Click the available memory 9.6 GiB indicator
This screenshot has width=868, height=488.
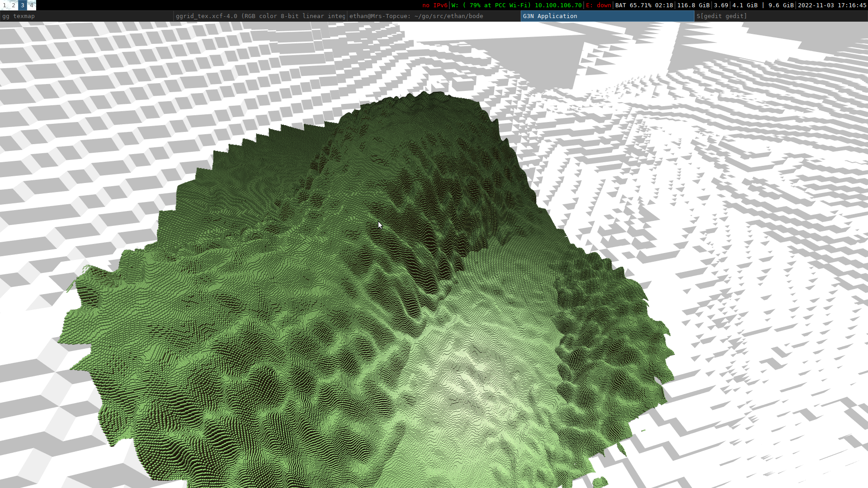click(x=781, y=5)
